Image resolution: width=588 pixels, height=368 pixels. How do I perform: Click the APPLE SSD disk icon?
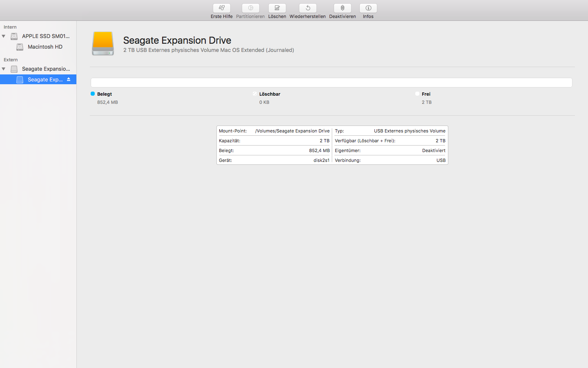point(14,36)
